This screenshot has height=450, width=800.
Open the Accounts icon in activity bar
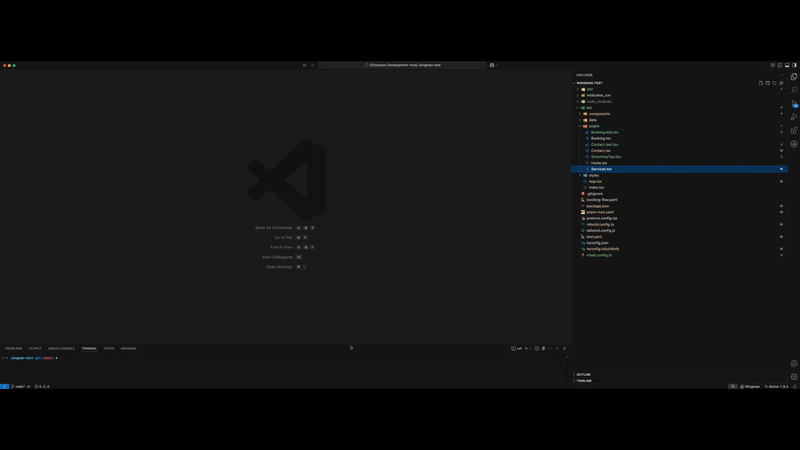794,364
